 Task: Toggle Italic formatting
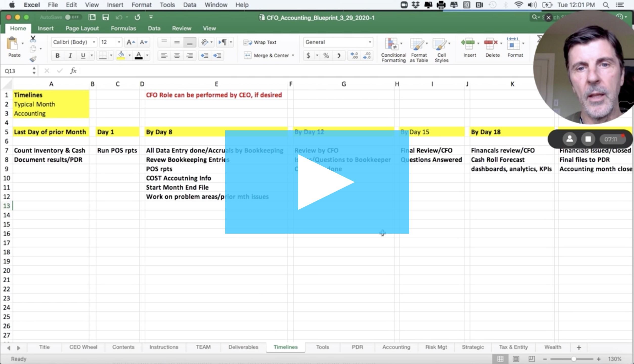(x=70, y=55)
